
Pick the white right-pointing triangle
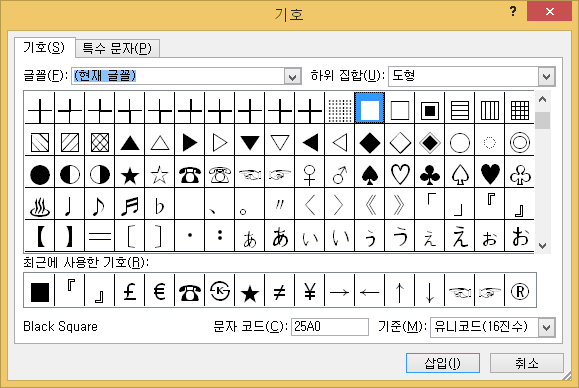[x=220, y=142]
